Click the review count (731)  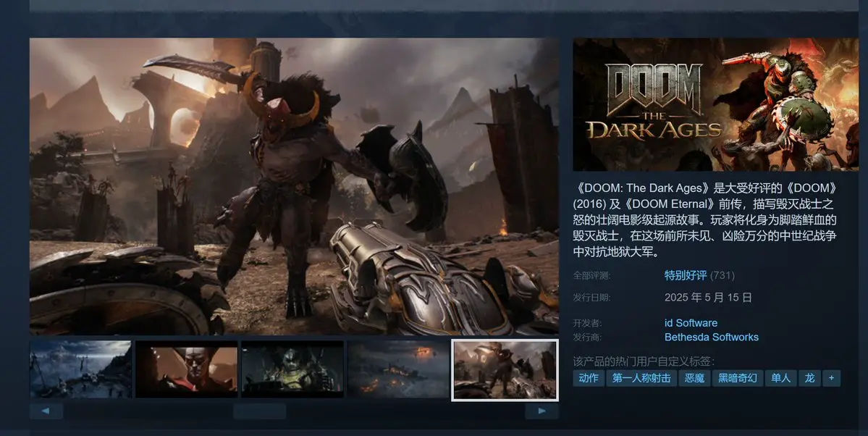tap(722, 275)
